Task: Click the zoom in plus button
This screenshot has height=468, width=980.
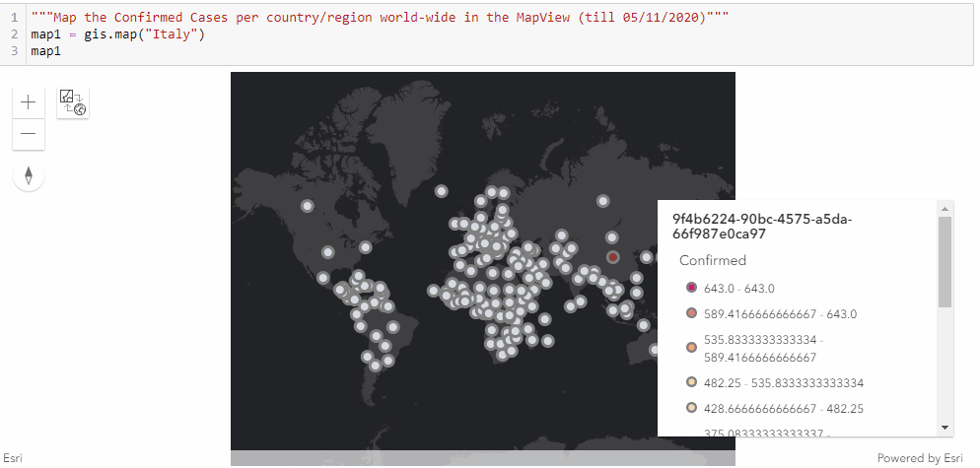Action: click(29, 101)
